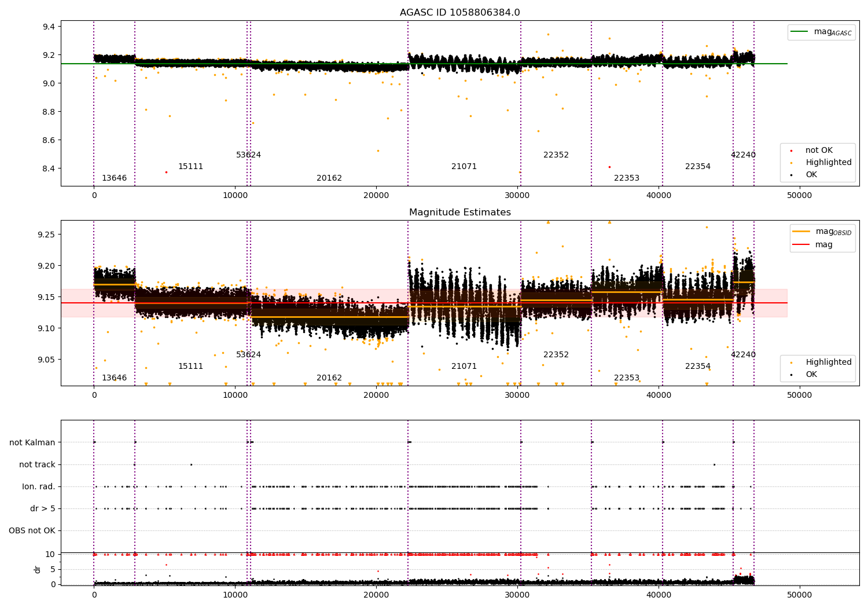Click y-axis tick 9.05 in middle plot

tap(47, 360)
